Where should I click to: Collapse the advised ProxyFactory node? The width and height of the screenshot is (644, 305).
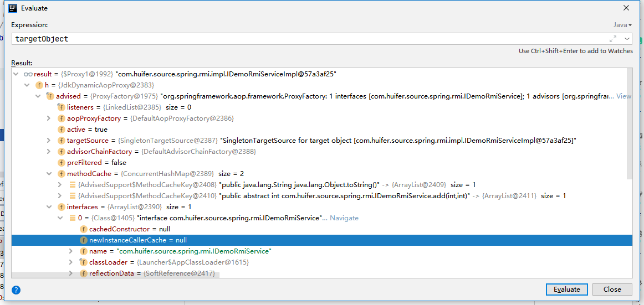click(38, 96)
